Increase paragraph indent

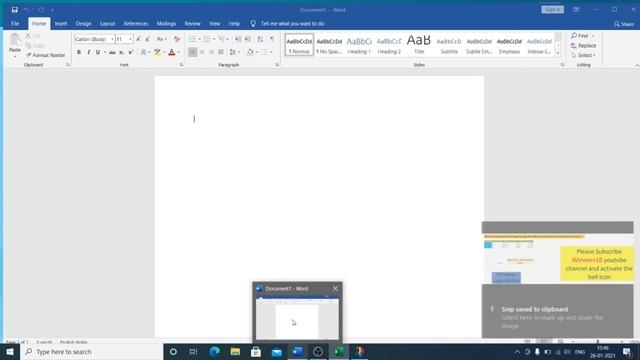click(x=247, y=39)
